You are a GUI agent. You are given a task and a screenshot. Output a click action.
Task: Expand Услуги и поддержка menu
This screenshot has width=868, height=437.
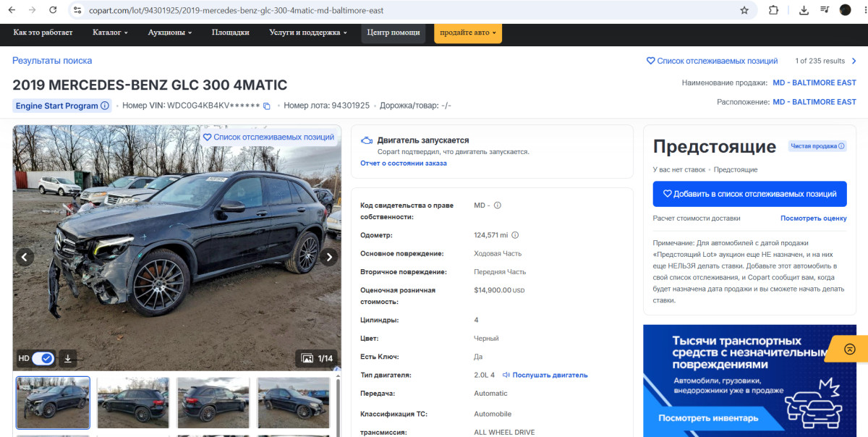(x=308, y=33)
